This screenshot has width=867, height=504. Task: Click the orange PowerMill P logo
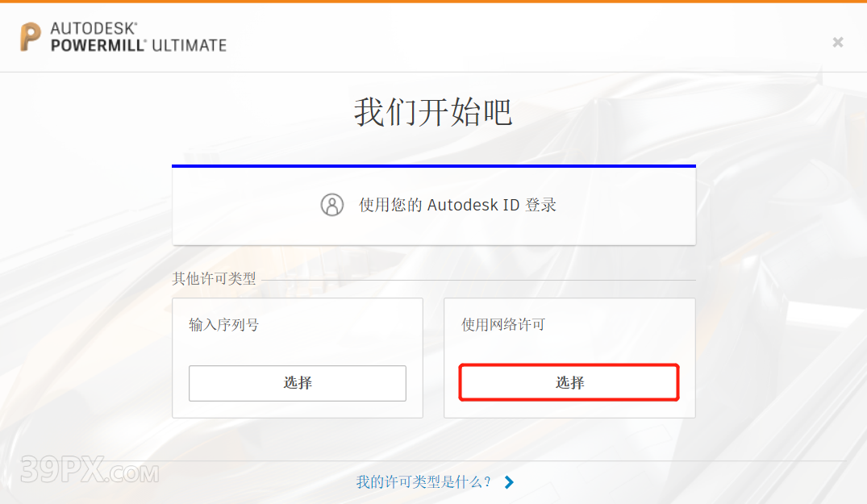coord(31,37)
